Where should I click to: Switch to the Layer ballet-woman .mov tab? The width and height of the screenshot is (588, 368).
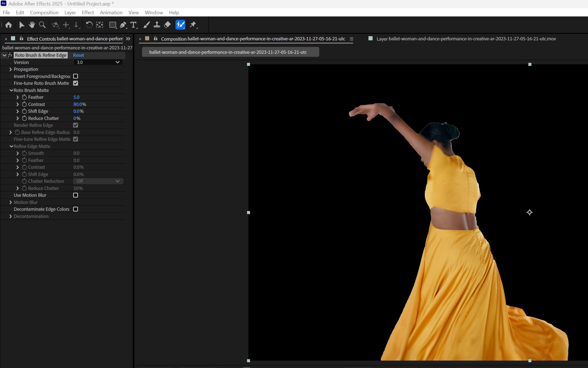coord(466,39)
